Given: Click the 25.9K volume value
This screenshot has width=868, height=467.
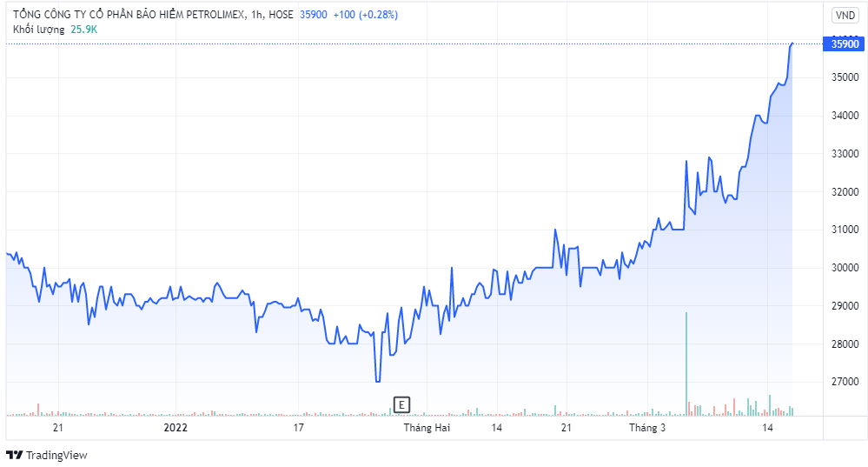Looking at the screenshot, I should (83, 30).
